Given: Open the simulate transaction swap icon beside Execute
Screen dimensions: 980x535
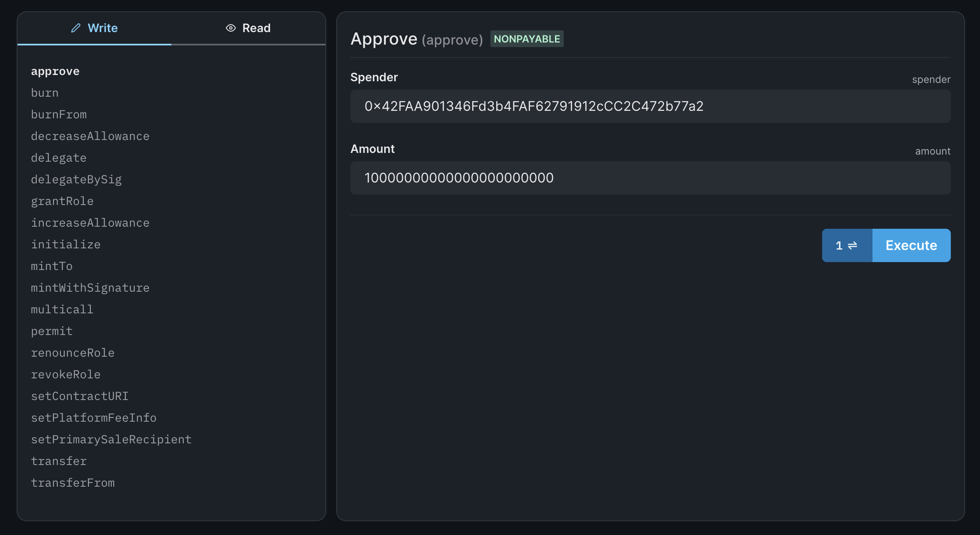Looking at the screenshot, I should (x=847, y=245).
